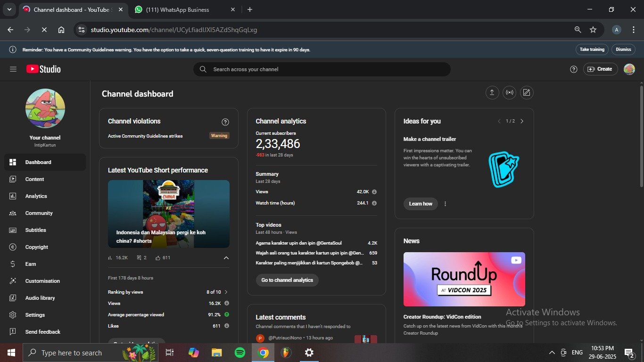Click in the Search across your channel field
Image resolution: width=644 pixels, height=362 pixels.
click(322, 69)
